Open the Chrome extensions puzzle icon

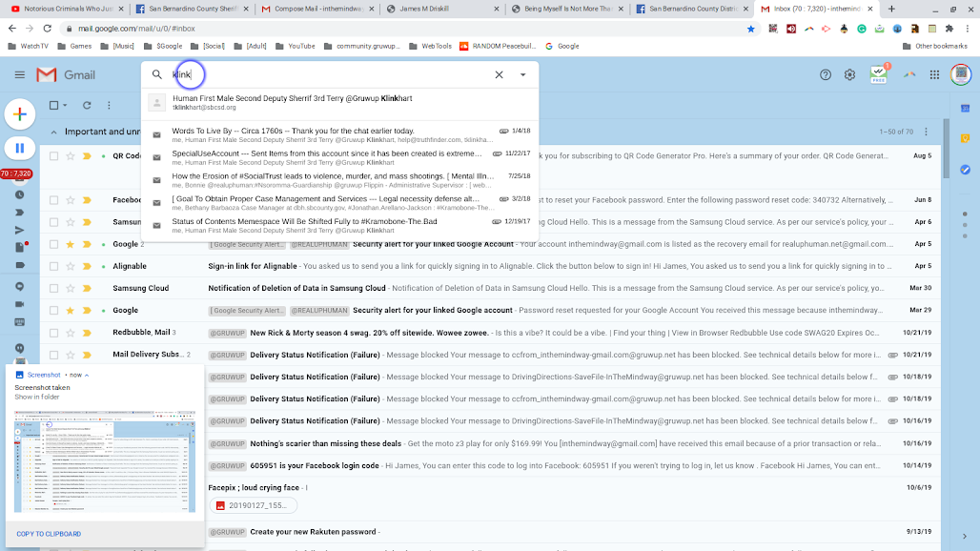(x=949, y=29)
